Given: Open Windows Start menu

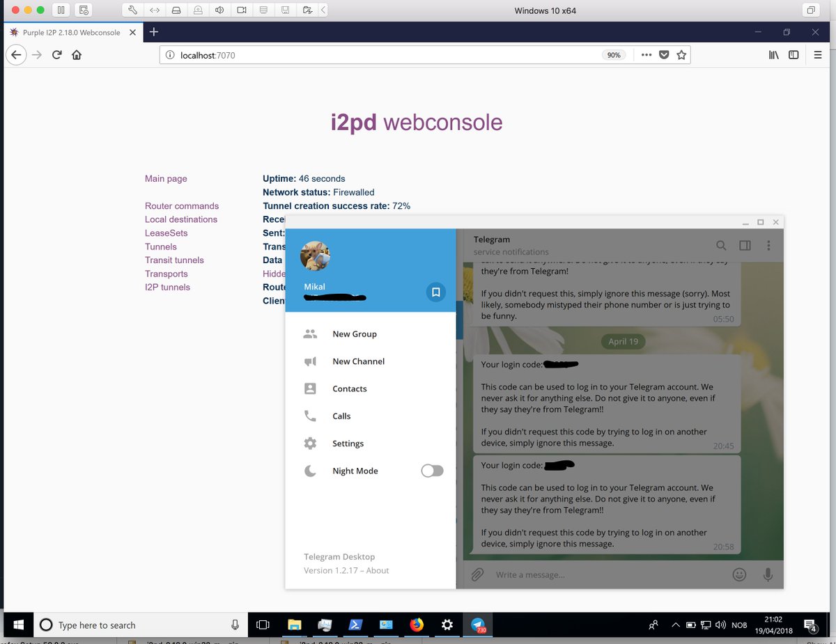Looking at the screenshot, I should coord(19,625).
